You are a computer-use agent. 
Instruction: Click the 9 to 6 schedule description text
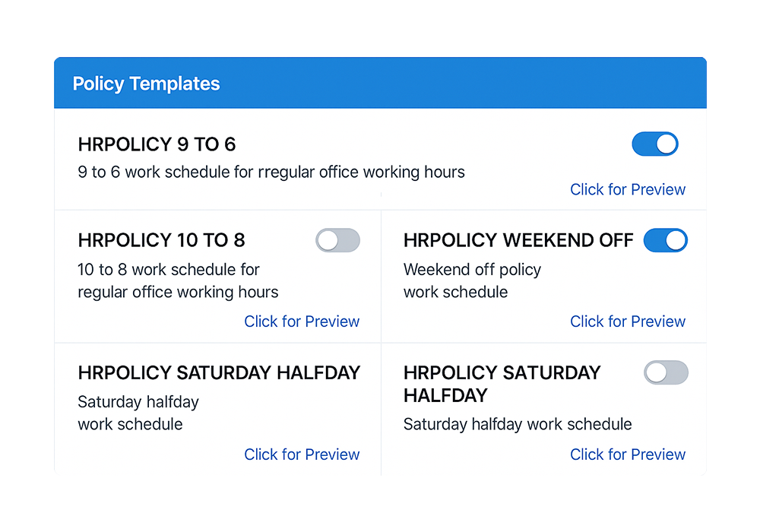click(271, 172)
